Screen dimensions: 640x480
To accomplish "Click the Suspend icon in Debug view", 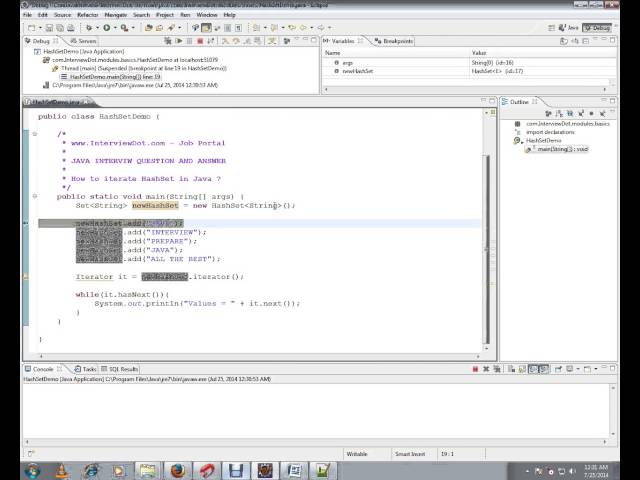I will click(189, 41).
